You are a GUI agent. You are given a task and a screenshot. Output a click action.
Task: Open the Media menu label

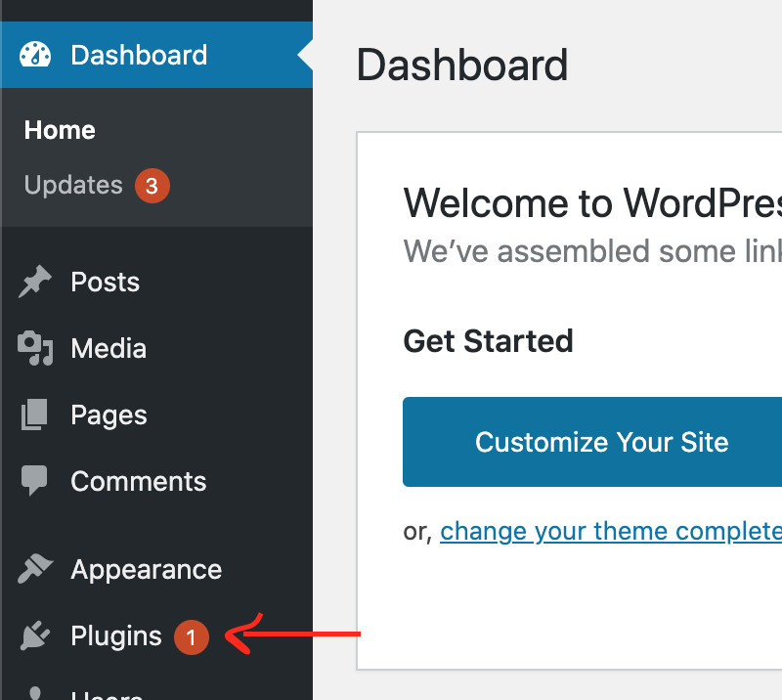(109, 348)
